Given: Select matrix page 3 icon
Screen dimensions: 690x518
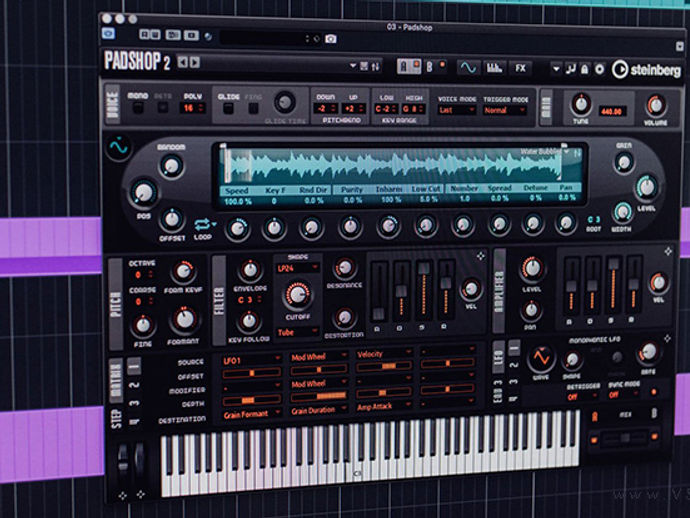Looking at the screenshot, I should click(134, 403).
